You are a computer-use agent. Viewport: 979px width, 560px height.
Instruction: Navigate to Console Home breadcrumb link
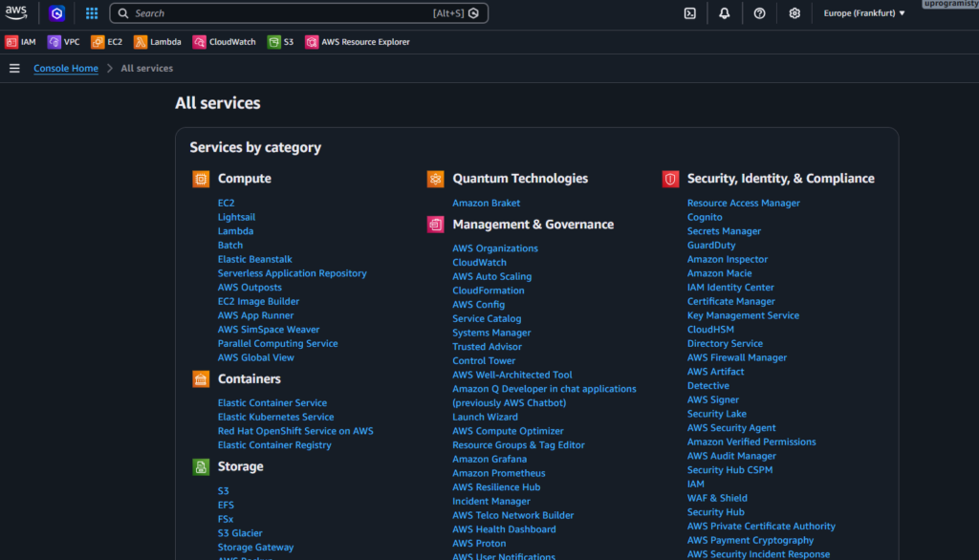66,68
